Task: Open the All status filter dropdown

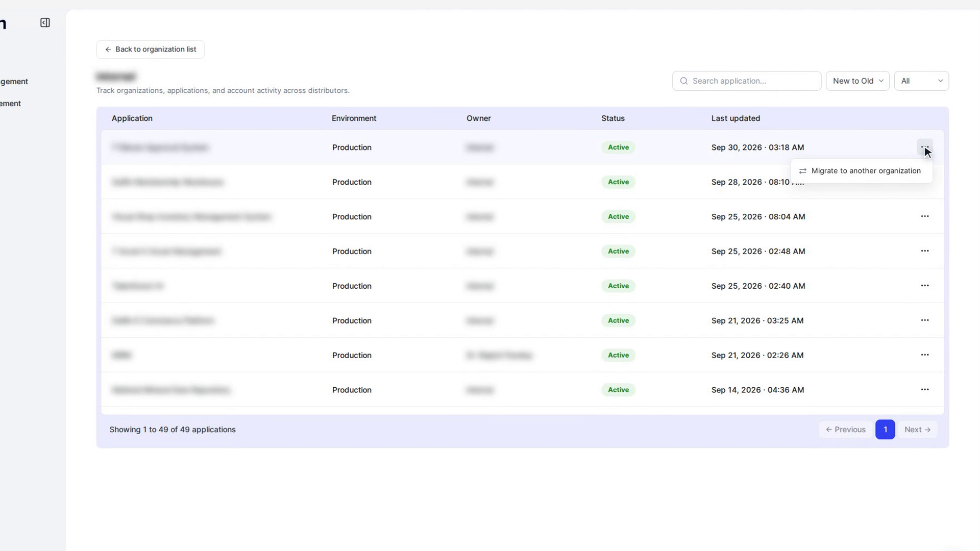Action: [x=921, y=81]
